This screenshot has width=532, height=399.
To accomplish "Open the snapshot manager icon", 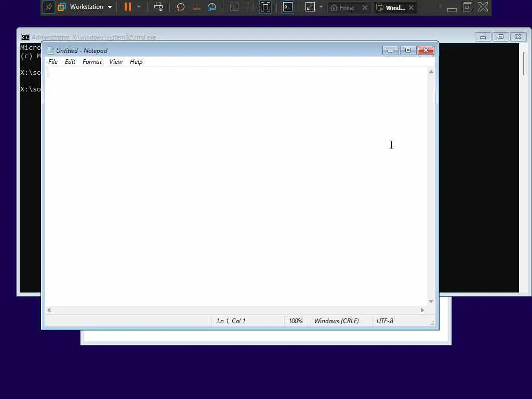I will (x=212, y=7).
